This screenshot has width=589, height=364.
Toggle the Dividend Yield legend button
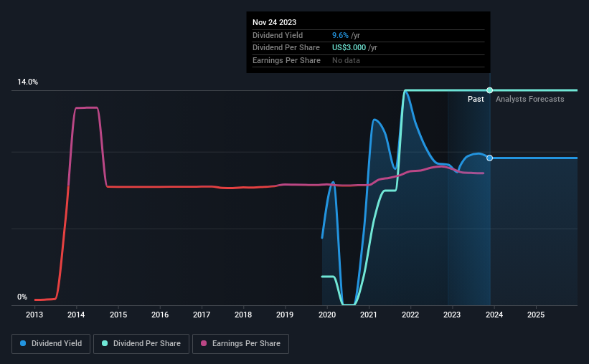pos(51,344)
